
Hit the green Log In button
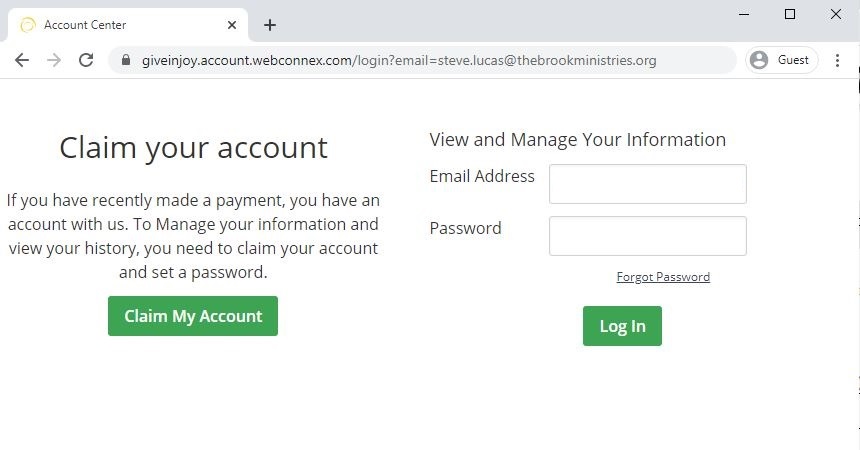point(622,326)
